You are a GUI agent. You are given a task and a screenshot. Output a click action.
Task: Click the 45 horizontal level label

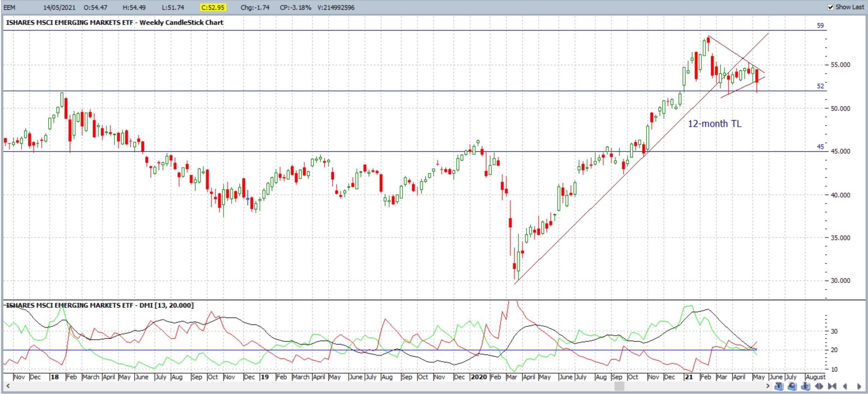coord(820,146)
